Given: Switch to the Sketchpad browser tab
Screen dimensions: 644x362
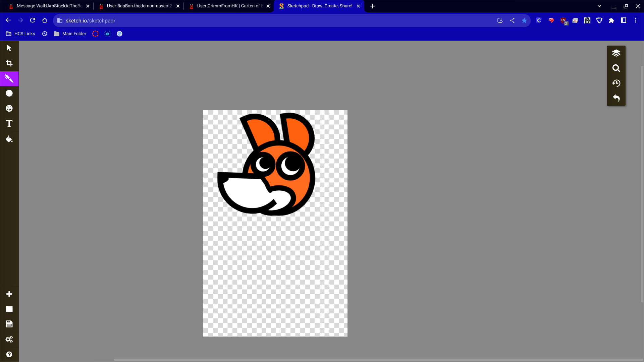Looking at the screenshot, I should 319,6.
